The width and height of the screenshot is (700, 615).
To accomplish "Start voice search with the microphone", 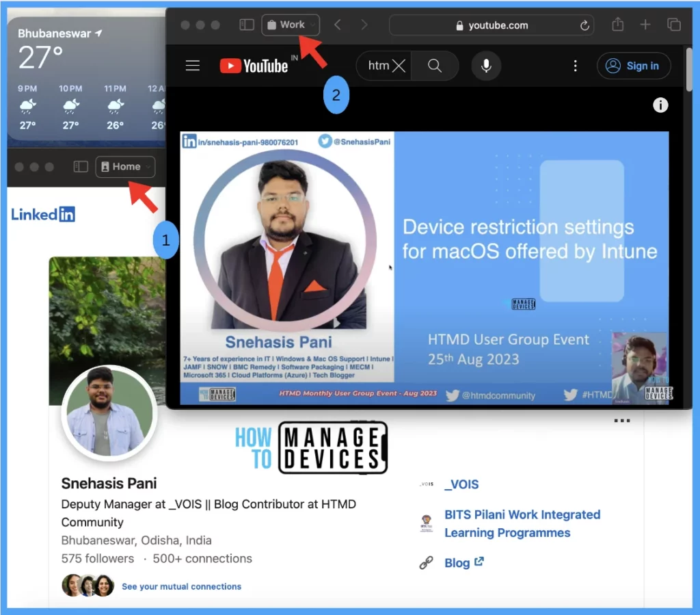I will point(486,66).
